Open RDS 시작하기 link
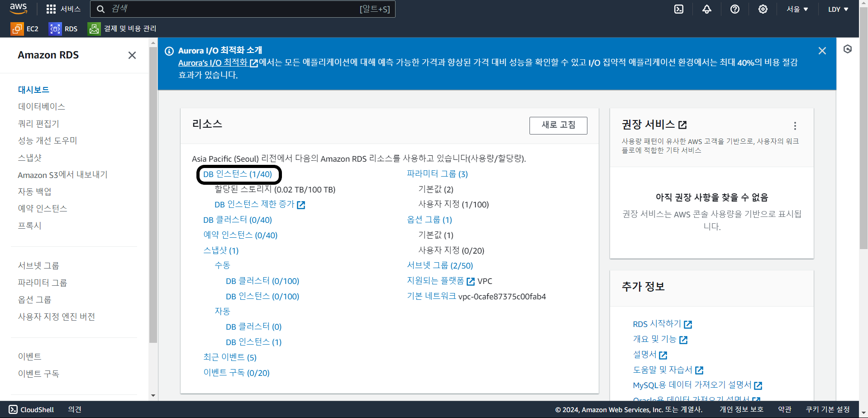The width and height of the screenshot is (868, 418). 662,324
